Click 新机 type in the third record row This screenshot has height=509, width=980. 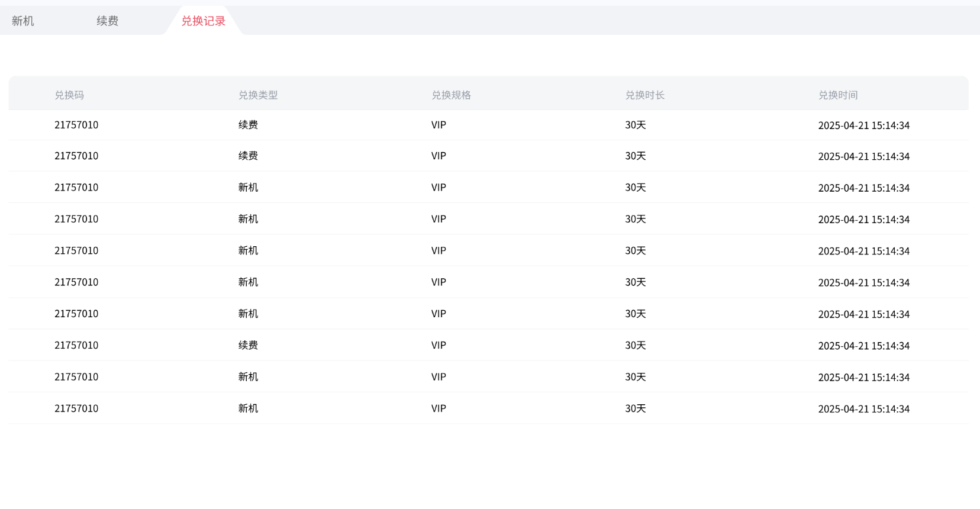248,188
